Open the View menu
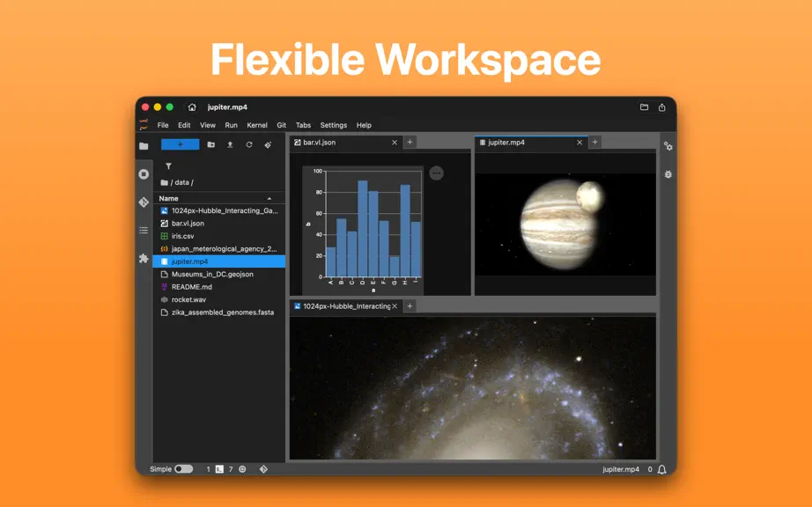 tap(208, 125)
